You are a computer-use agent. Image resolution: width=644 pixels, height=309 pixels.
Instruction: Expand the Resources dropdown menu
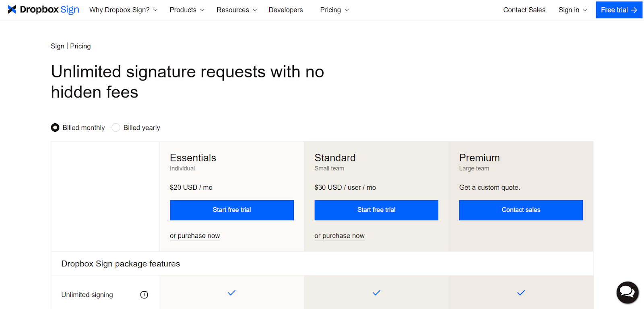237,10
